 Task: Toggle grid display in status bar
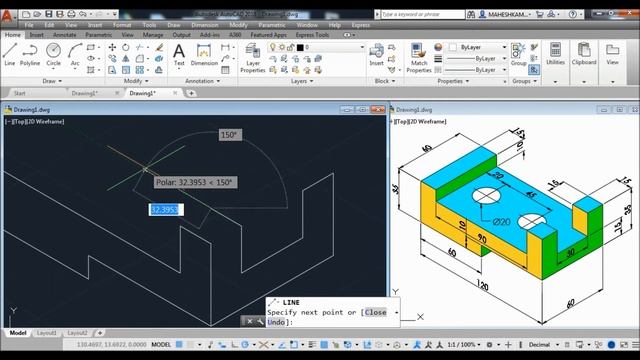coord(179,345)
